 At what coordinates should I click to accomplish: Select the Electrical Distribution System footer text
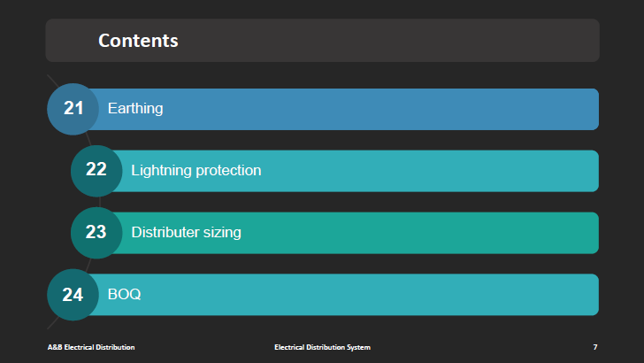tap(322, 347)
